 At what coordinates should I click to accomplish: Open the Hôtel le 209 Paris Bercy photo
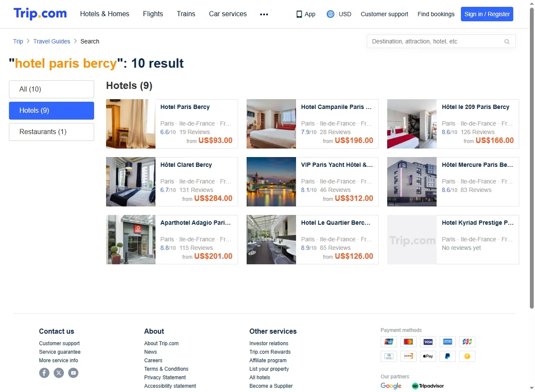[x=412, y=124]
